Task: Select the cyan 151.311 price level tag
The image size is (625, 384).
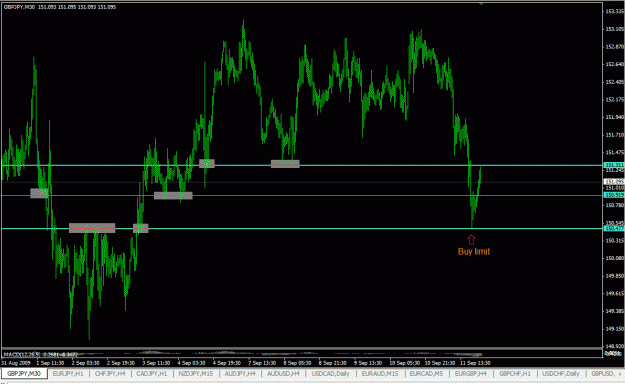Action: tap(614, 165)
